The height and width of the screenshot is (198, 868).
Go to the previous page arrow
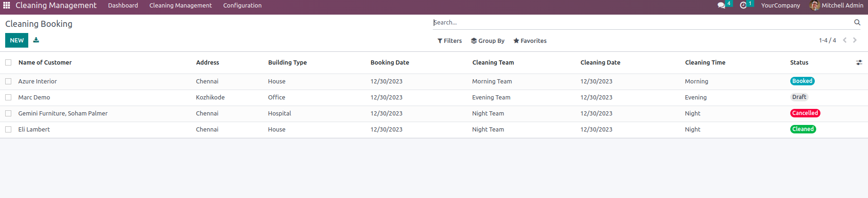coord(845,40)
